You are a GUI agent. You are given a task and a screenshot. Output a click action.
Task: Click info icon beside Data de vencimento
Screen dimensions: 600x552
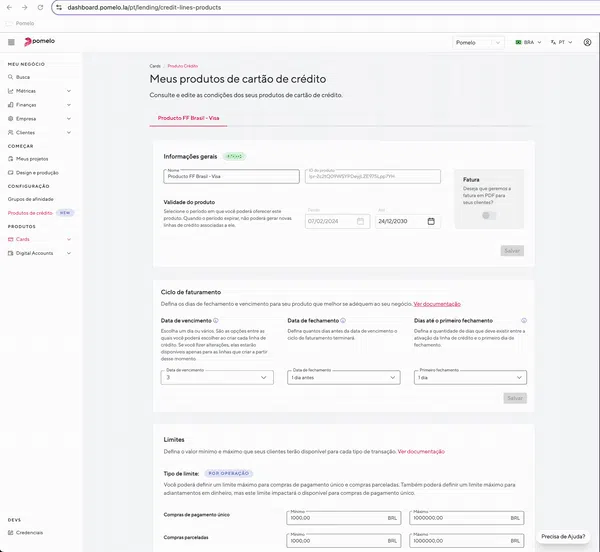pos(216,321)
